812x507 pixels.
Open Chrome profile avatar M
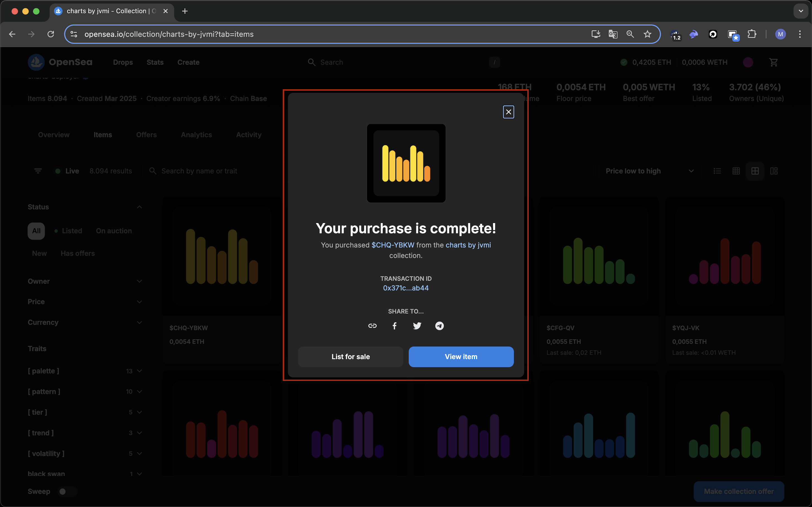tap(780, 34)
